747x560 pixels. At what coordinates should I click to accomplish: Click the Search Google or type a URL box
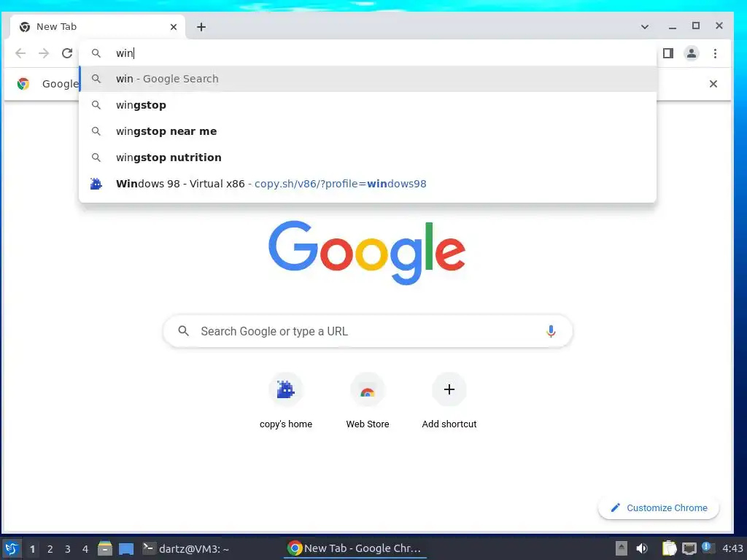click(x=368, y=331)
